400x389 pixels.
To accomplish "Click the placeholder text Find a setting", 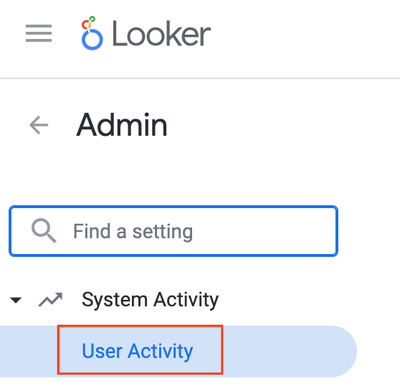I will [133, 231].
